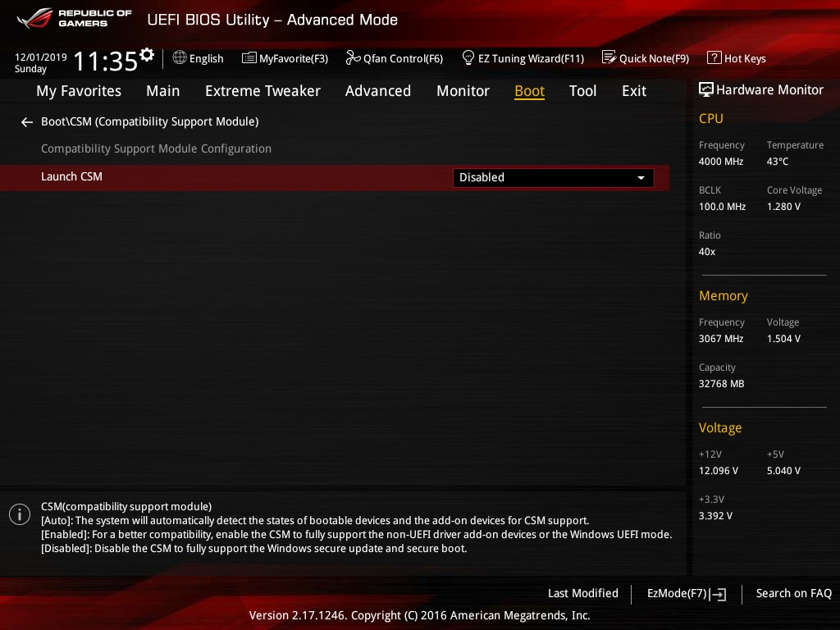This screenshot has height=630, width=840.
Task: Click the Hot Keys question mark icon
Action: 714,58
